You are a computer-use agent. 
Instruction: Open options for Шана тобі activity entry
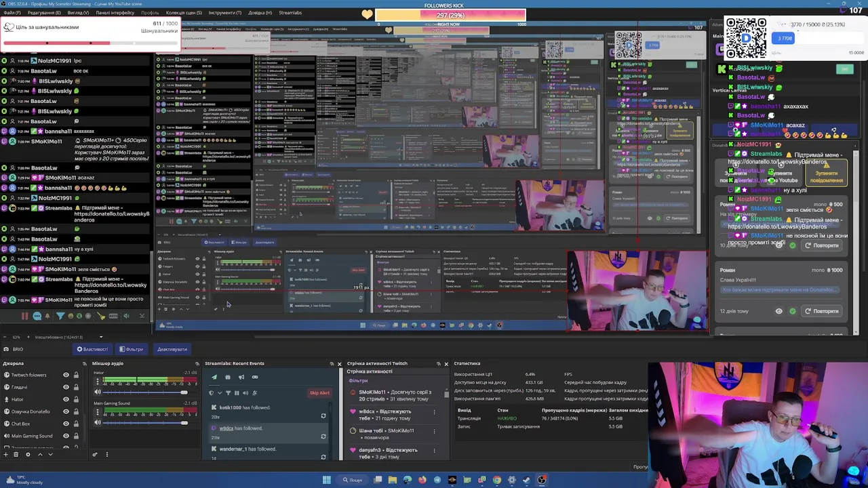pos(434,430)
